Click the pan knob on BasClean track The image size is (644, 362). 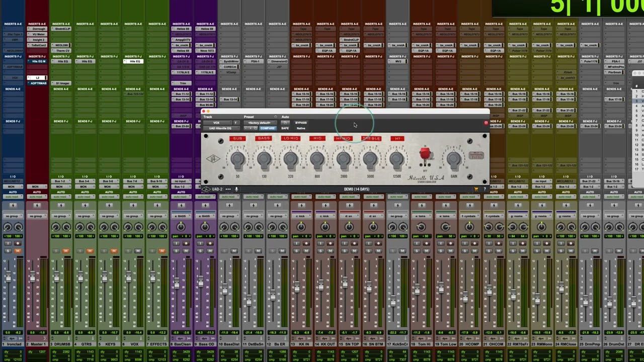(181, 227)
